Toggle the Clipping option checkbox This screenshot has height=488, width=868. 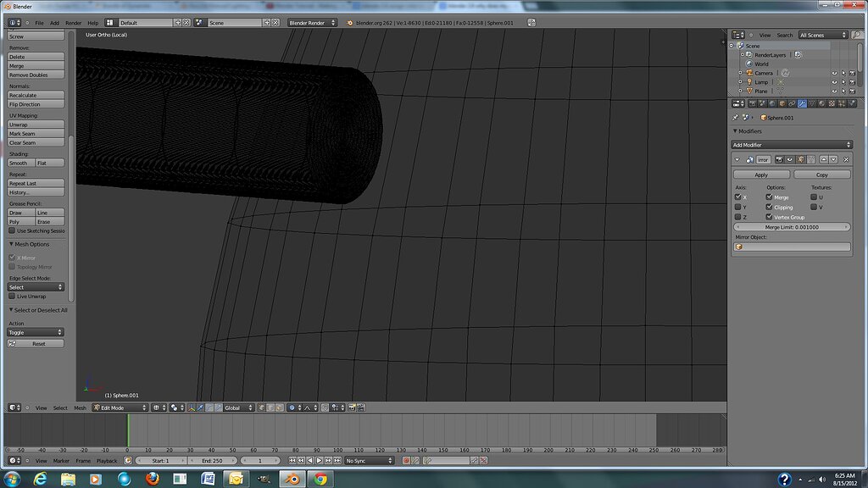(769, 207)
